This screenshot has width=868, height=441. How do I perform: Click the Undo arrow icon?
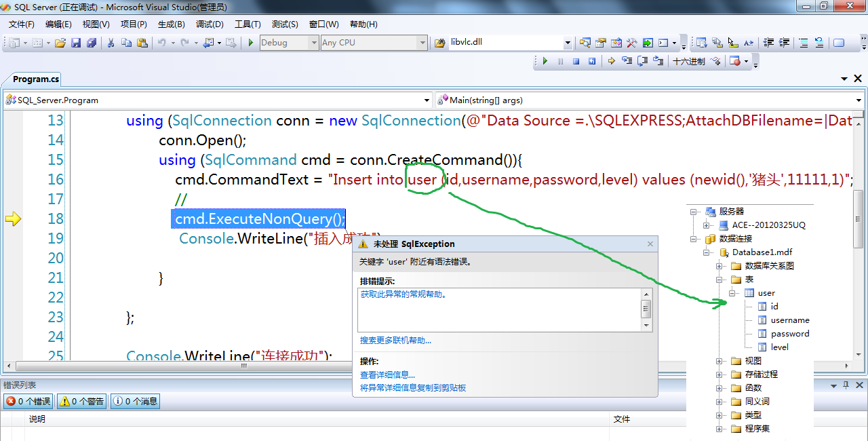[x=161, y=43]
